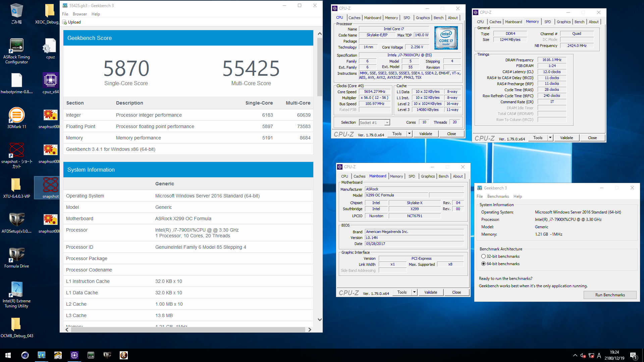Screen dimensions: 644x362
Task: Open Cinebench sphere icon in taskbar
Action: click(25, 355)
